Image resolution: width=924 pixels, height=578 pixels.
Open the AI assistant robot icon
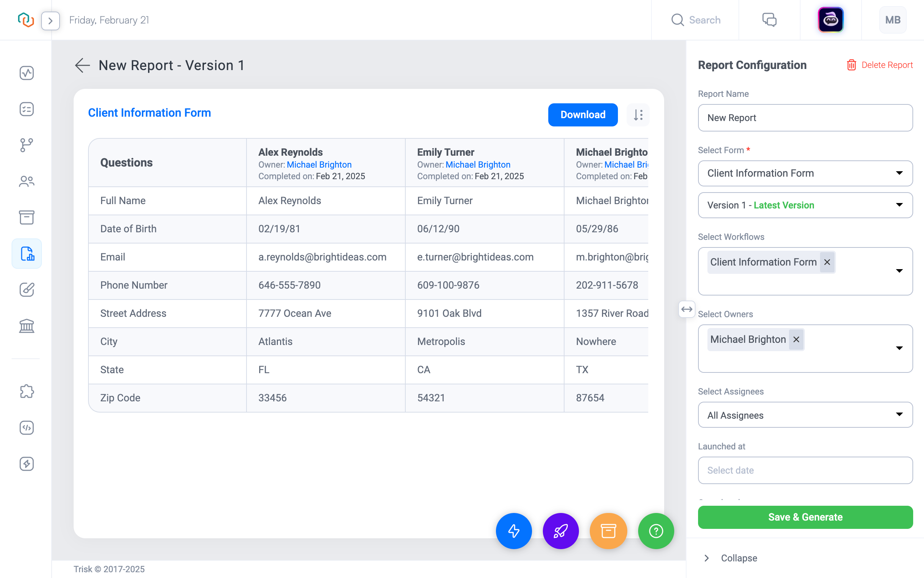click(x=831, y=20)
